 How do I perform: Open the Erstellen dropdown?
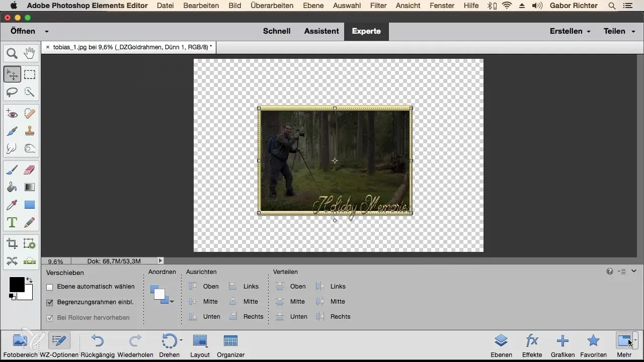570,31
